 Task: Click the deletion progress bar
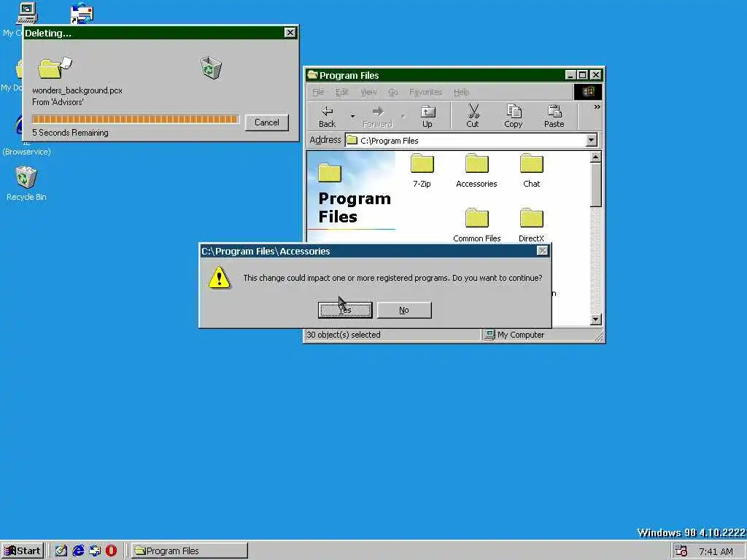pyautogui.click(x=135, y=119)
